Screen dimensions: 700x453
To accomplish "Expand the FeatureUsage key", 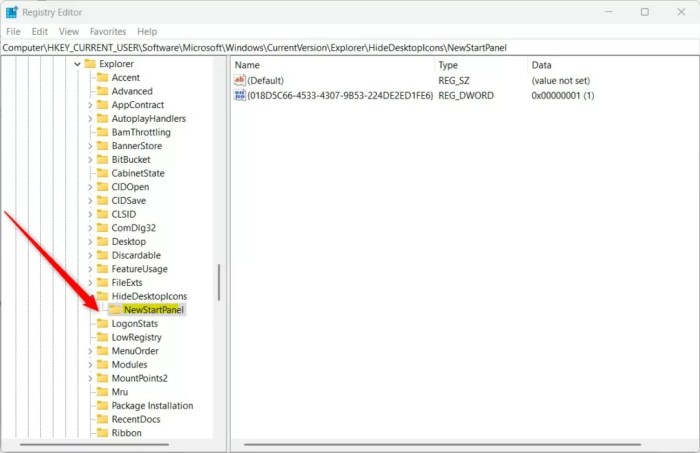I will (x=90, y=270).
